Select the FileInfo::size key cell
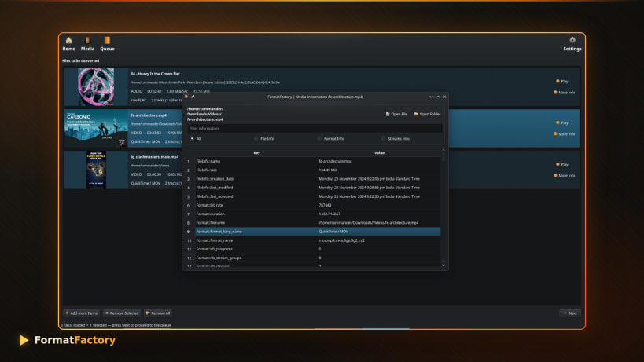 click(x=256, y=170)
